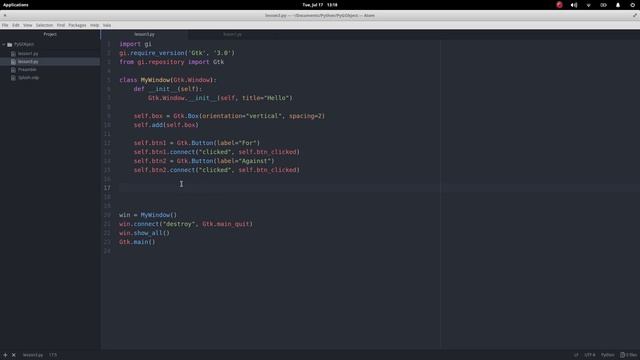The width and height of the screenshot is (640, 360).
Task: Open the Edit menu
Action: coord(16,25)
